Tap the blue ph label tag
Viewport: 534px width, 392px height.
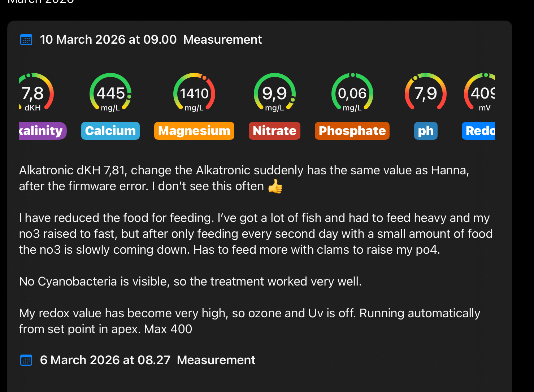click(x=426, y=131)
